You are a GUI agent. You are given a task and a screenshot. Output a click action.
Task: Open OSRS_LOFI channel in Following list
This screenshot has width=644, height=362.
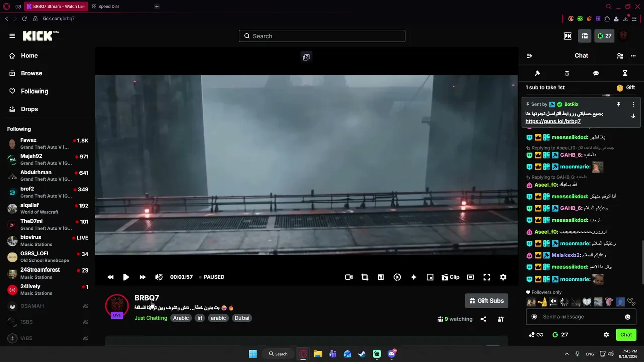point(48,257)
